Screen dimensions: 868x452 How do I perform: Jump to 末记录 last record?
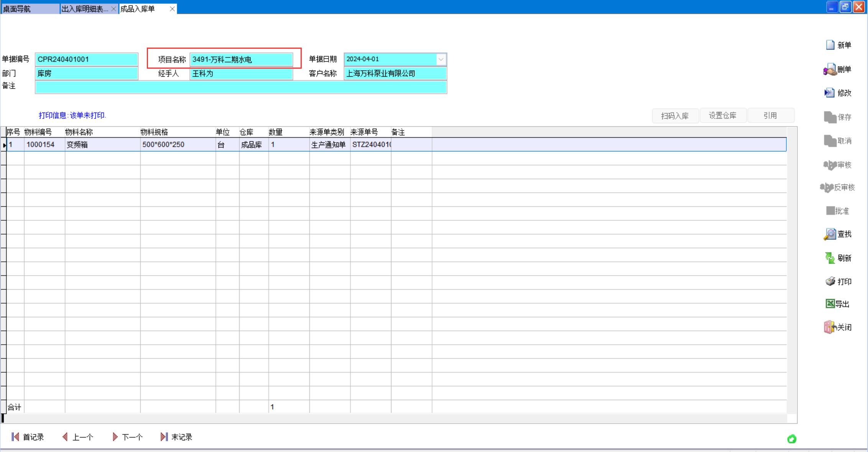(x=176, y=437)
